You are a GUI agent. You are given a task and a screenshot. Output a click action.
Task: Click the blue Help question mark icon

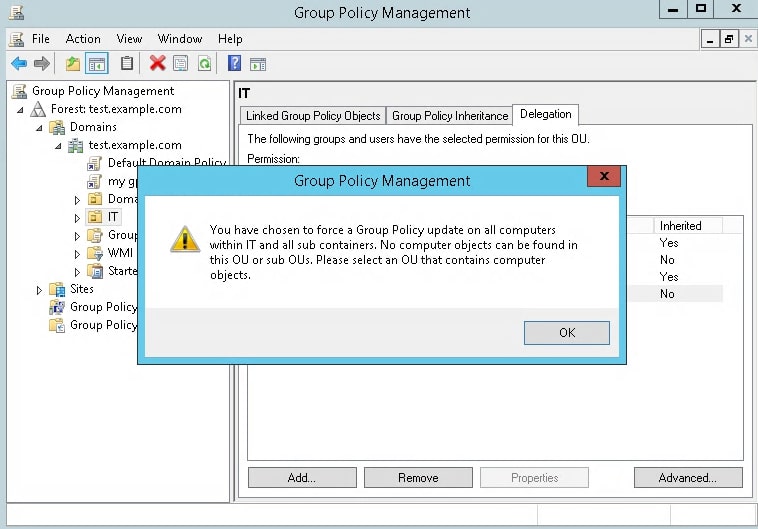[234, 63]
